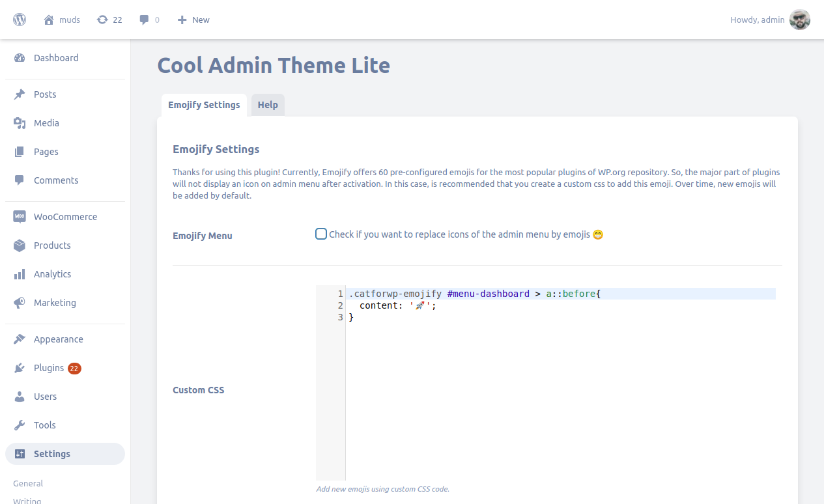Click the Pages icon in the sidebar
This screenshot has height=504, width=824.
click(20, 152)
